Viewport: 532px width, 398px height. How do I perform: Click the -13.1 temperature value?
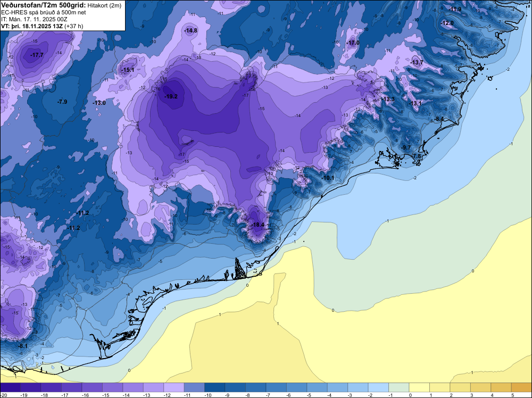[x=414, y=103]
